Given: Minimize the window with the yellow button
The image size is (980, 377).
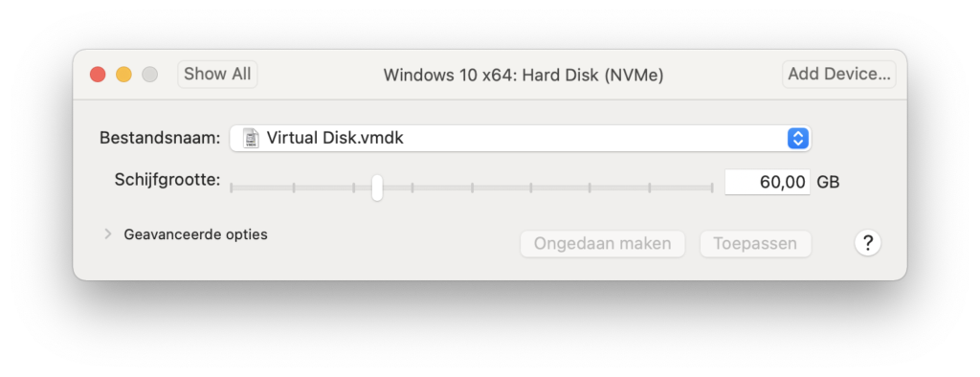Looking at the screenshot, I should 123,75.
